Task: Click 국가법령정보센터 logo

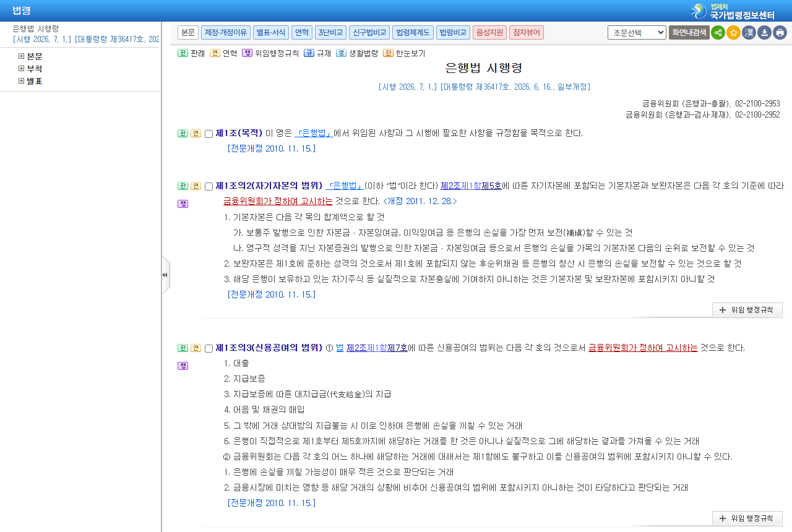Action: (x=733, y=11)
